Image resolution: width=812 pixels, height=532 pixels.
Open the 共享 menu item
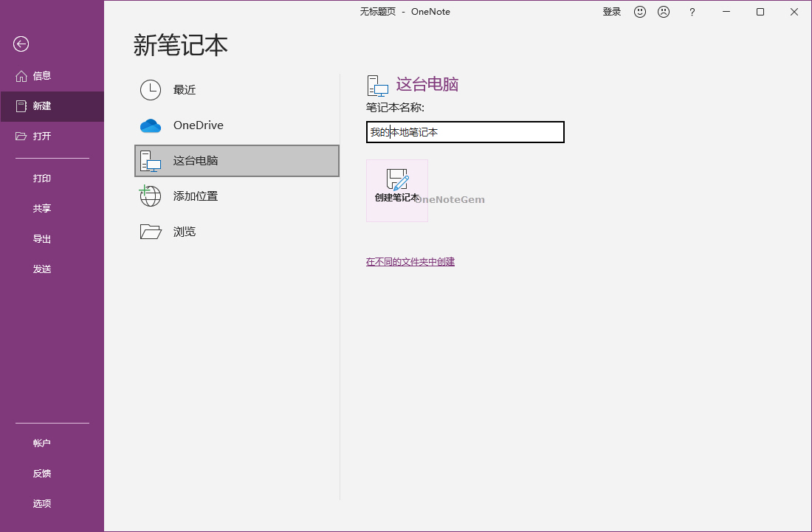click(x=42, y=208)
